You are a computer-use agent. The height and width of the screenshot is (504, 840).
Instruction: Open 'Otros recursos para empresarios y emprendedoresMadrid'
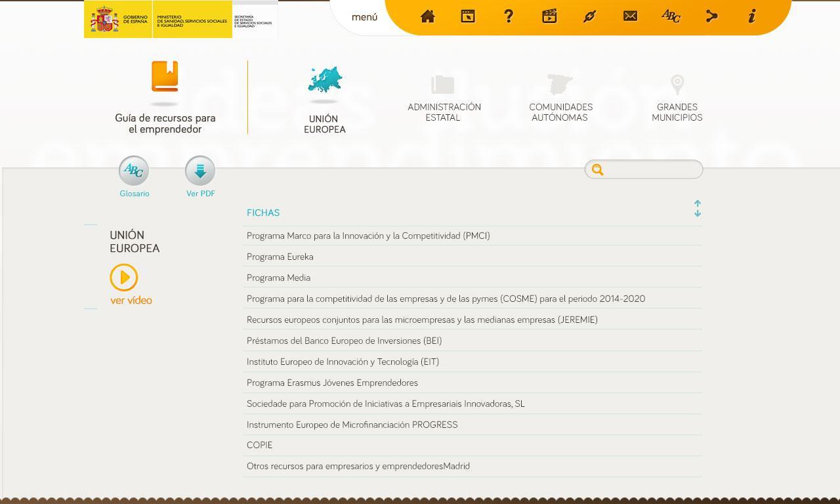coord(358,466)
